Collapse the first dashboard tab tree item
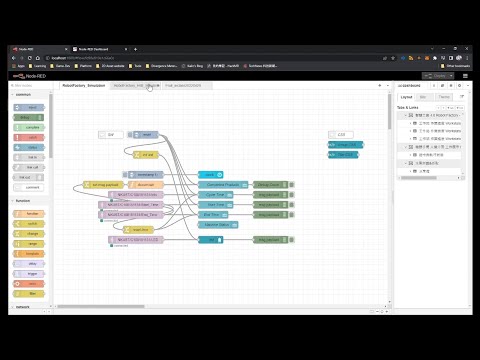The height and width of the screenshot is (360, 480). 406,115
